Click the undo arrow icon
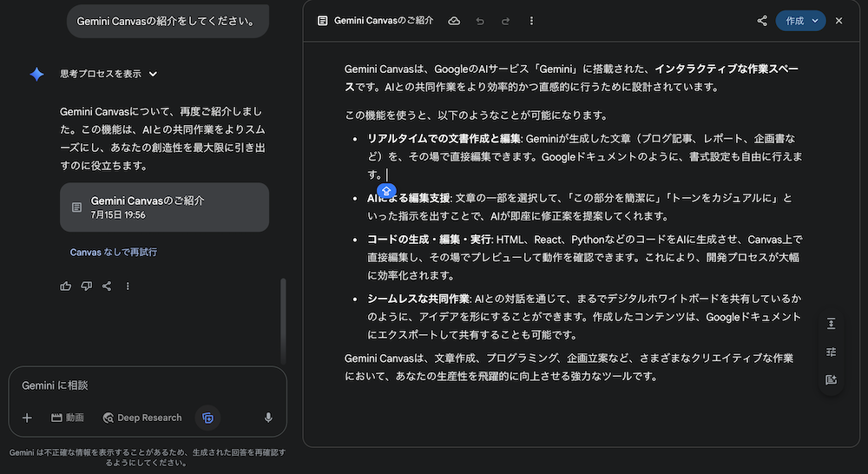Screen dimensions: 868x474 480,21
